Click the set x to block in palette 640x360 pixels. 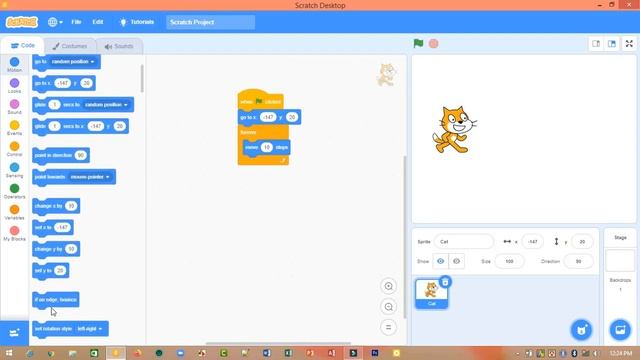(53, 227)
